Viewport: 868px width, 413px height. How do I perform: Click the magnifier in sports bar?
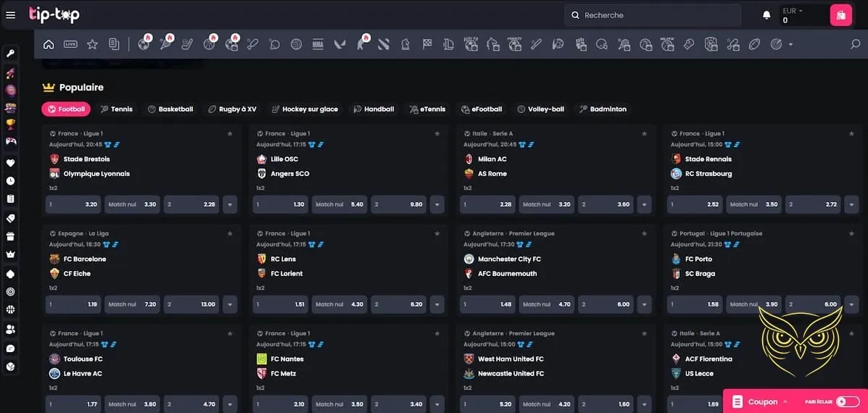click(x=855, y=44)
